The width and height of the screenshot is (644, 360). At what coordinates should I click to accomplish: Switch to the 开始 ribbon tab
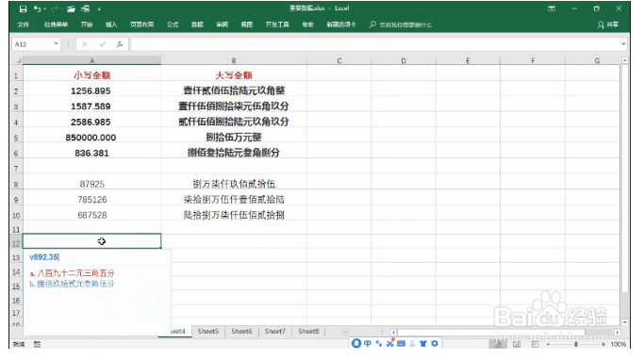87,25
